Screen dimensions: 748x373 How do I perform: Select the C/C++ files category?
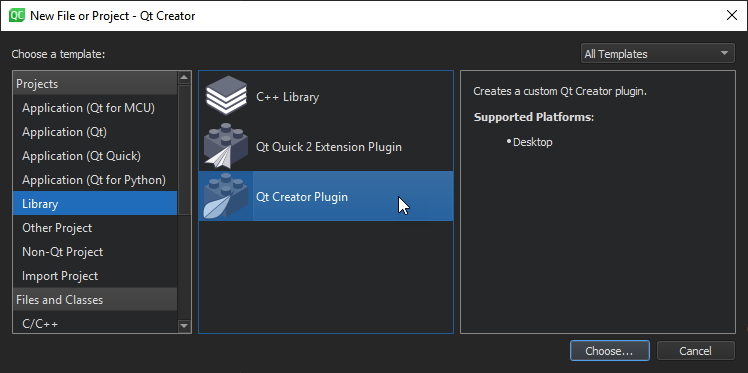tap(95, 323)
